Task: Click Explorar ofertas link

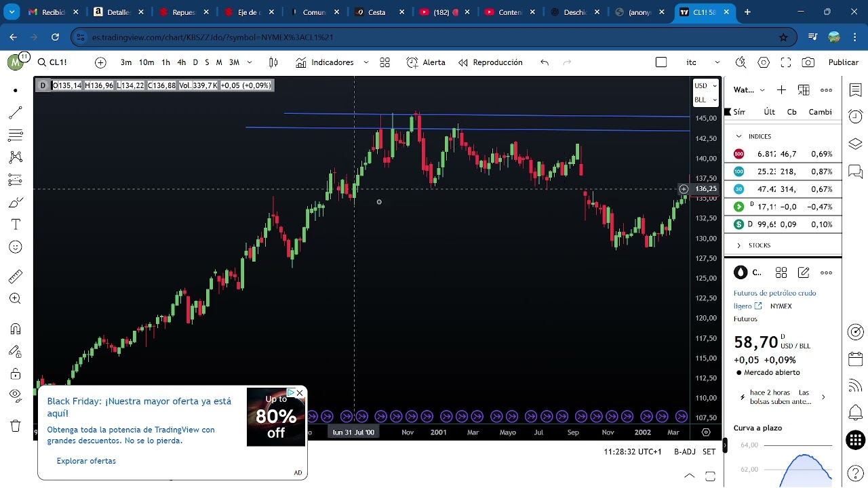Action: [86, 461]
